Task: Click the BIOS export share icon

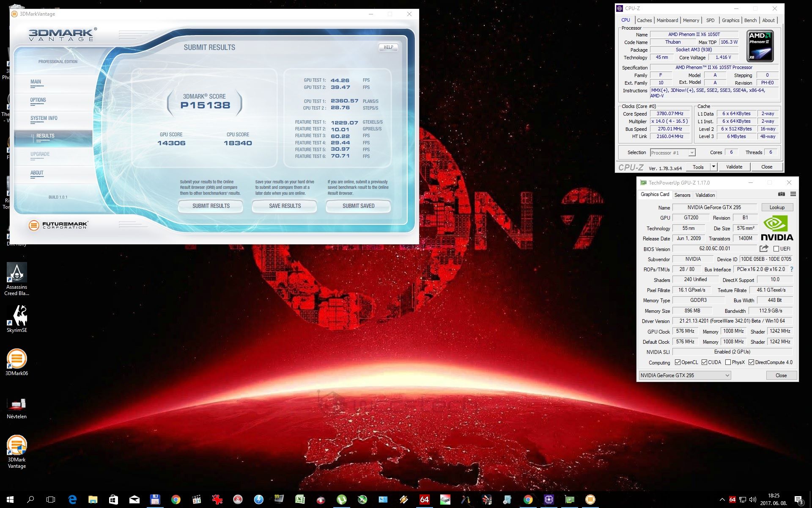Action: 764,248
